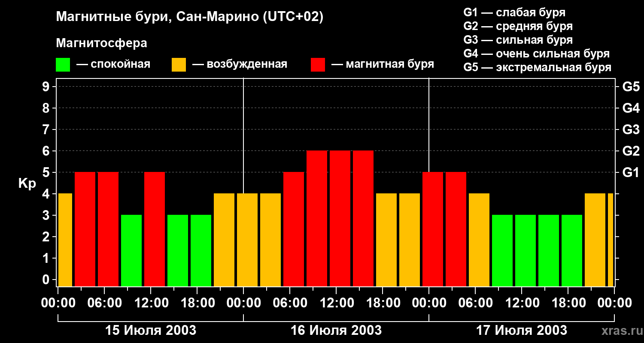Click the yellow bar above 06:00 on 17 July
The width and height of the screenshot is (644, 343).
click(479, 240)
